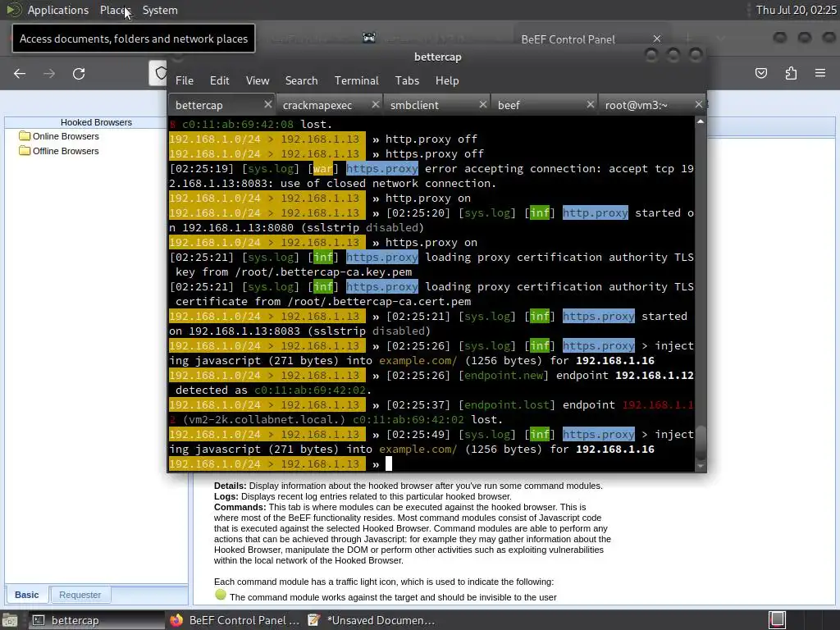Screen dimensions: 840x630
Task: Open terminal View menu
Action: pyautogui.click(x=258, y=80)
